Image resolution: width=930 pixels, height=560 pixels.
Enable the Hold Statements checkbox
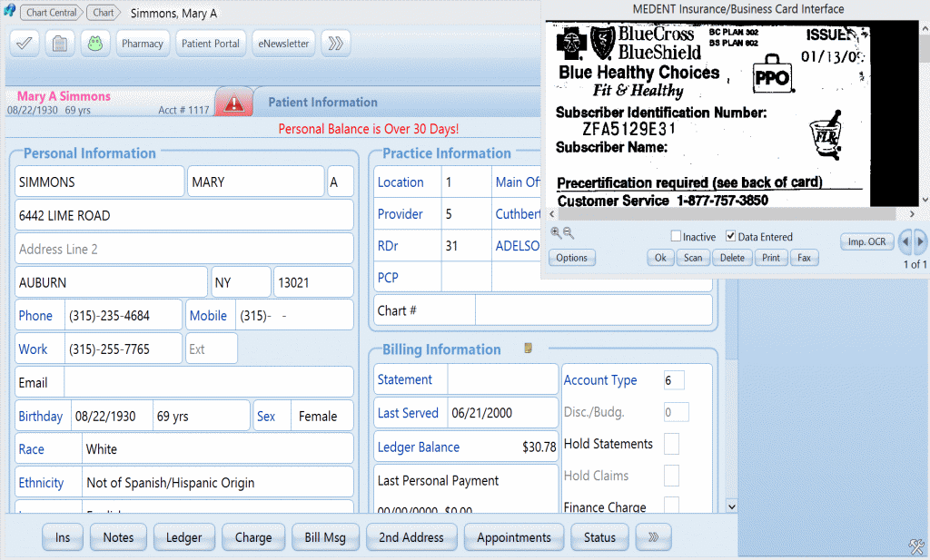671,444
